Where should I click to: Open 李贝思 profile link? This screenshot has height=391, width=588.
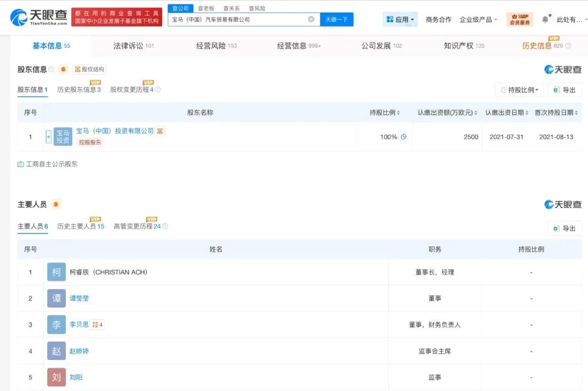[x=79, y=324]
